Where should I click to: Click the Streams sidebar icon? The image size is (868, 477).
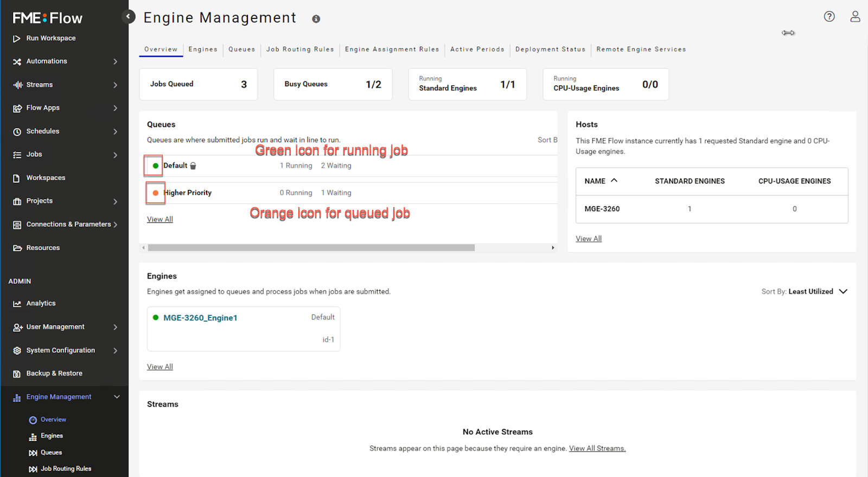point(17,85)
